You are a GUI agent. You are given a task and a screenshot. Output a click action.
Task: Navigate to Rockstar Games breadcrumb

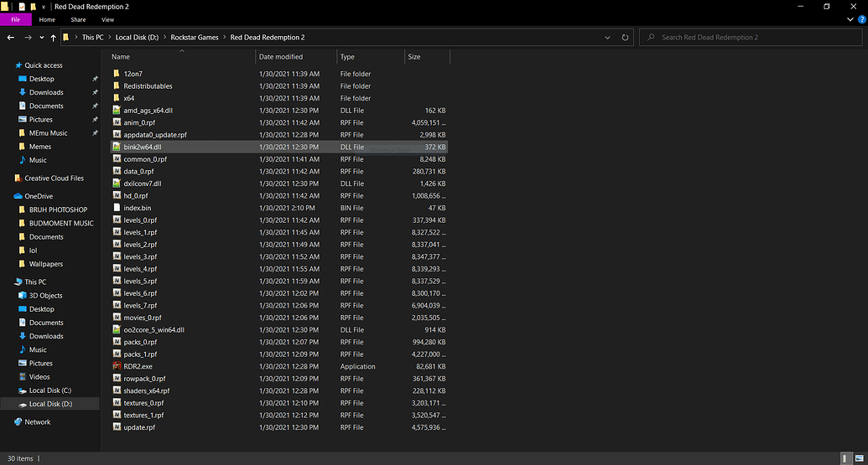click(x=195, y=37)
